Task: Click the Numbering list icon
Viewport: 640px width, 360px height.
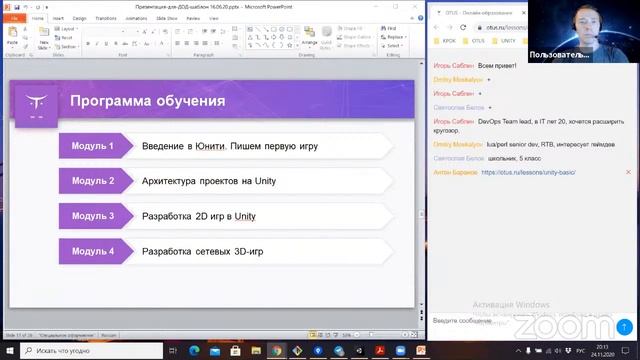Action: (190, 31)
